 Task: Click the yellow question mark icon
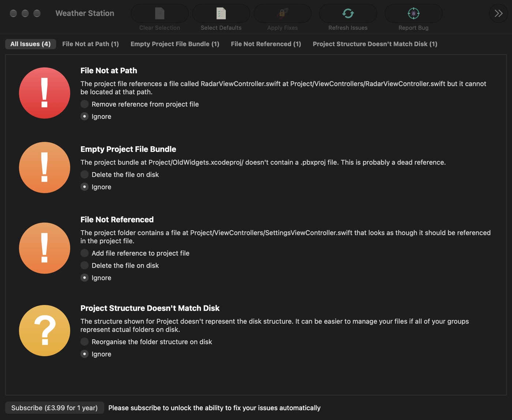tap(45, 330)
